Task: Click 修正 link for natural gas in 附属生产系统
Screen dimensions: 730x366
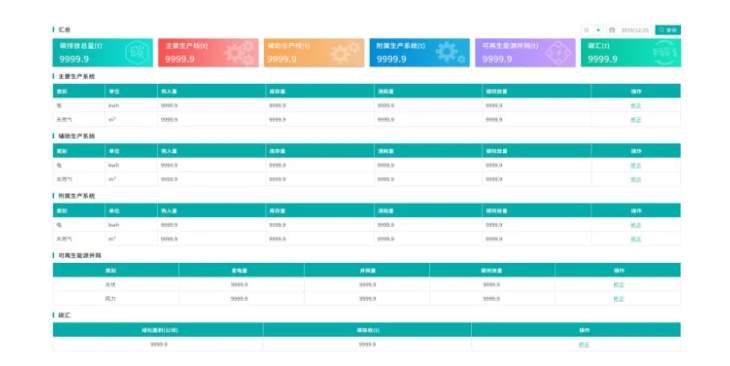Action: pyautogui.click(x=635, y=239)
